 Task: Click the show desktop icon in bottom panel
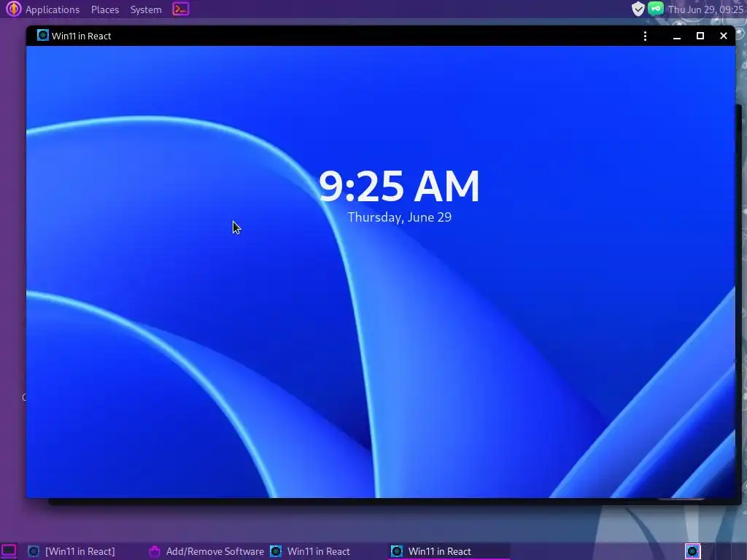[9, 551]
